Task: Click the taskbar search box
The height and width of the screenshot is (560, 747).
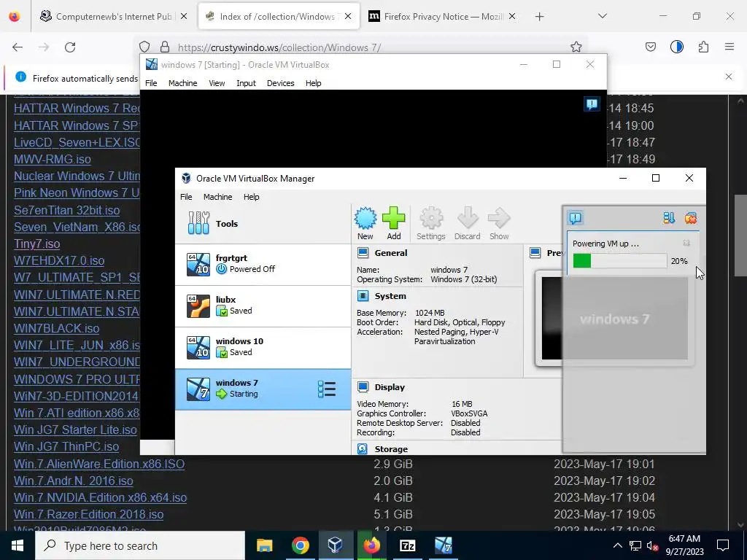Action: (x=140, y=545)
